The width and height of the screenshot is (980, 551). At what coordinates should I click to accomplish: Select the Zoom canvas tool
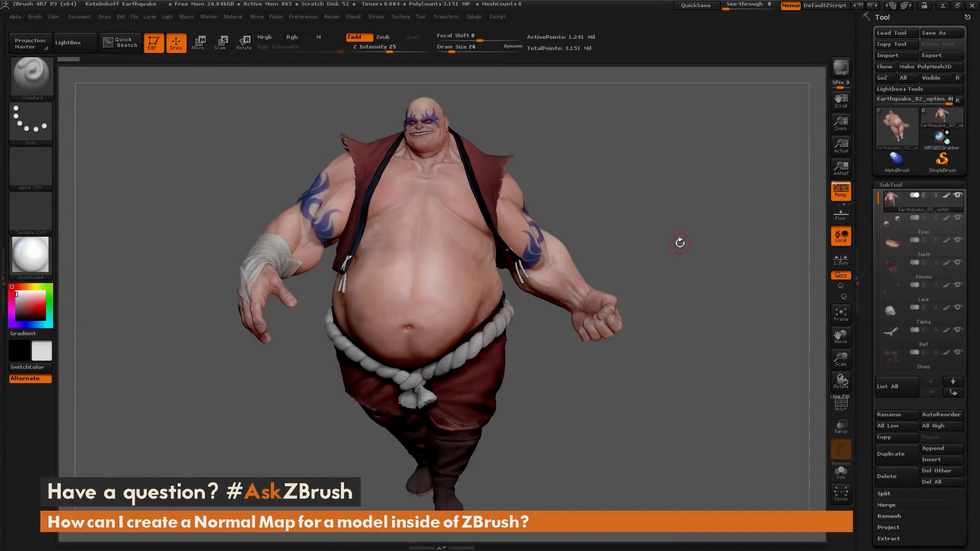841,123
